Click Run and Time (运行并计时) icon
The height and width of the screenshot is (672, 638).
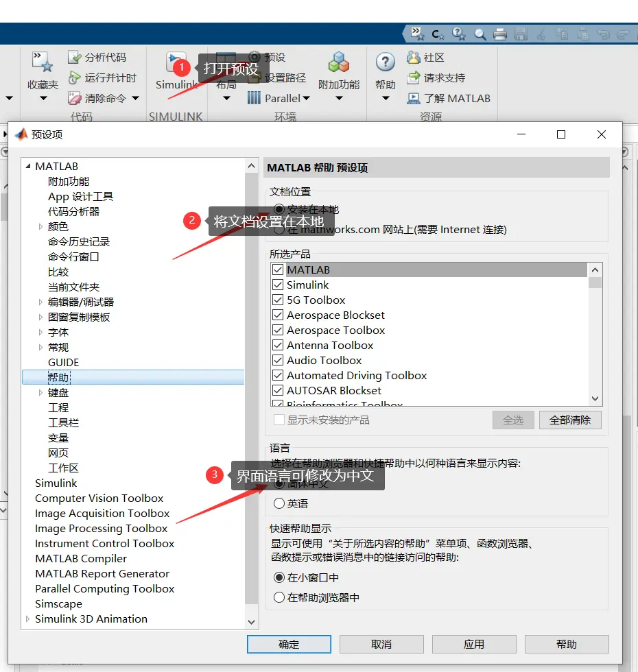75,77
